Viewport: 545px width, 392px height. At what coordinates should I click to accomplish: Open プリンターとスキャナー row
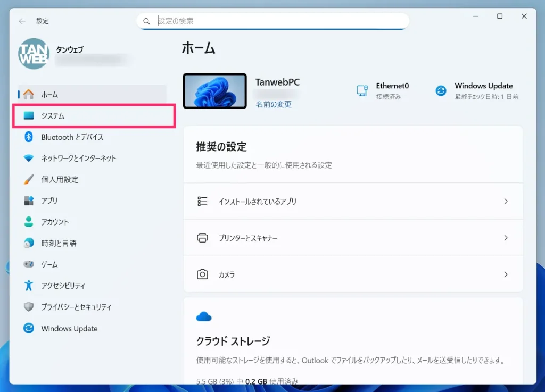coord(353,238)
